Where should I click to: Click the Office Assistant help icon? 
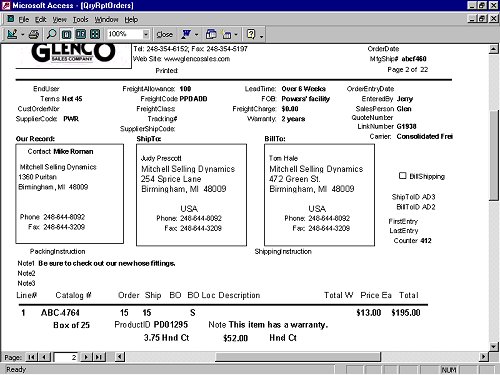251,34
